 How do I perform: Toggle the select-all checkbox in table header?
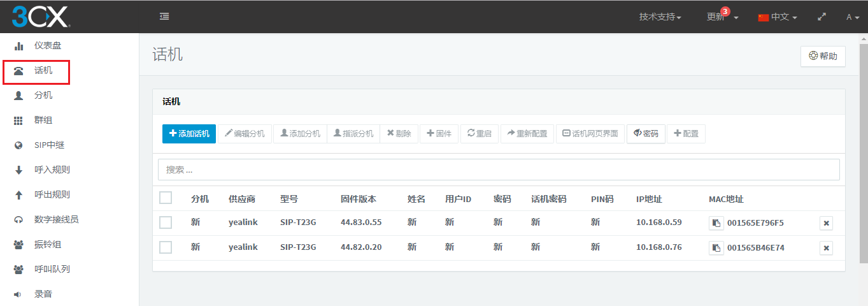click(x=166, y=198)
